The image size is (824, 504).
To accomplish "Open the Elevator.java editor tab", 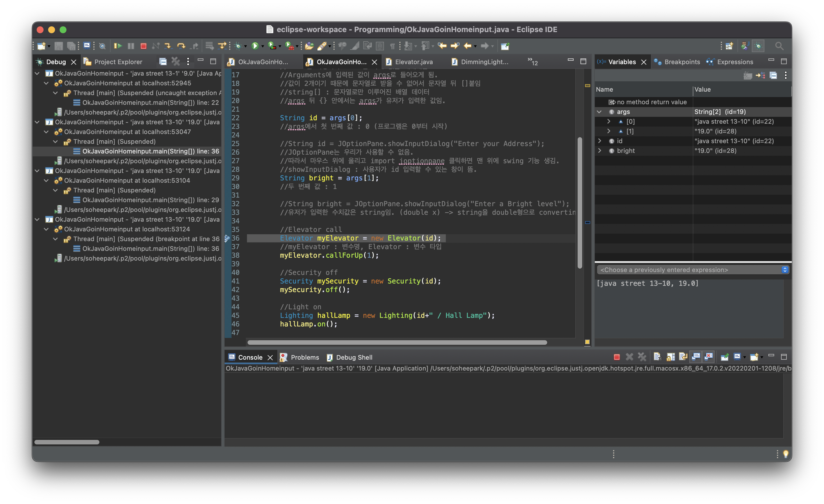I will pos(413,62).
